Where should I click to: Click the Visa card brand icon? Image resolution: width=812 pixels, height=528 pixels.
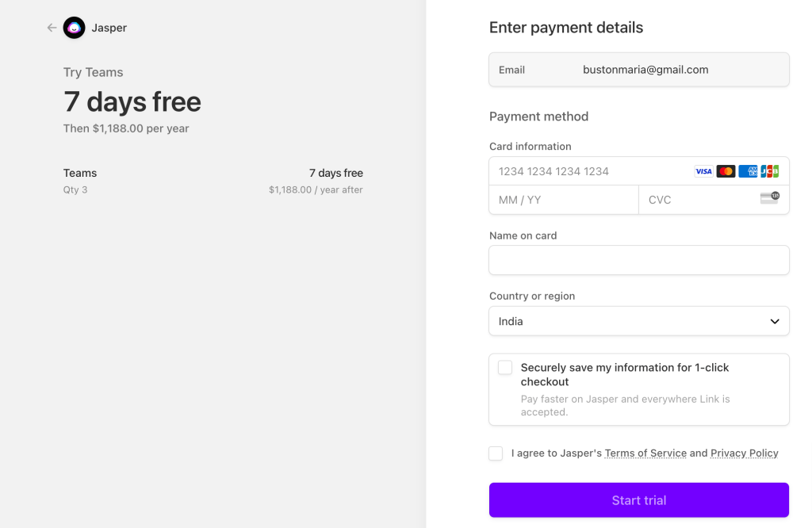coord(703,171)
